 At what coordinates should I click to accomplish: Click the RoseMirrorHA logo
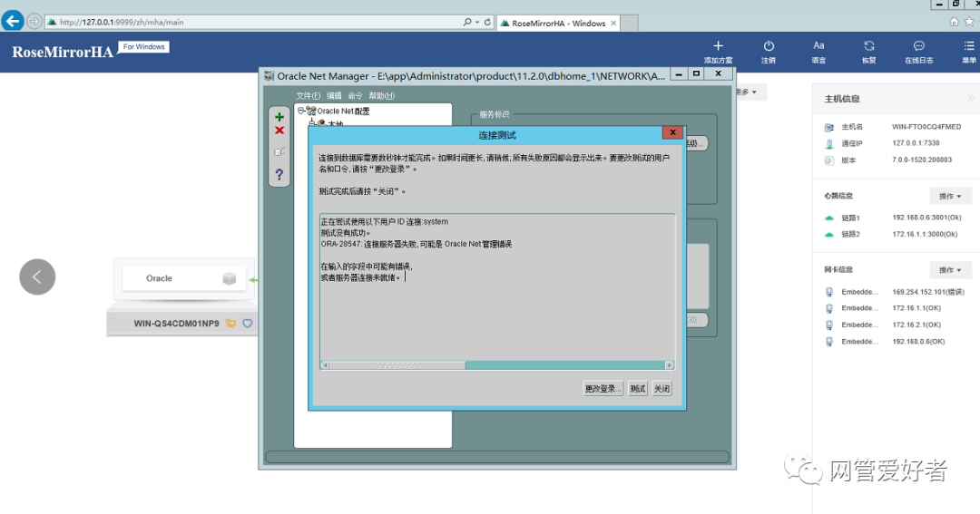[x=63, y=52]
